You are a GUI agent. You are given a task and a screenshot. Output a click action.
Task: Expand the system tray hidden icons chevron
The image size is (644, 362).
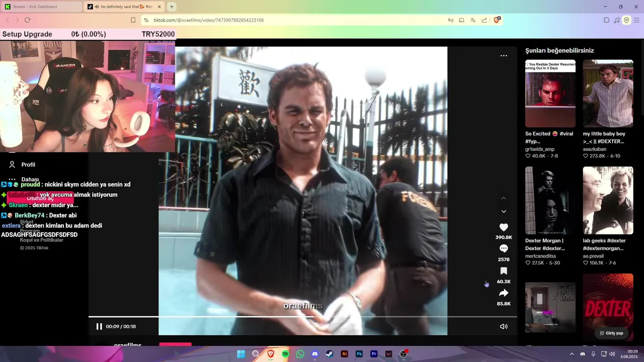click(572, 354)
